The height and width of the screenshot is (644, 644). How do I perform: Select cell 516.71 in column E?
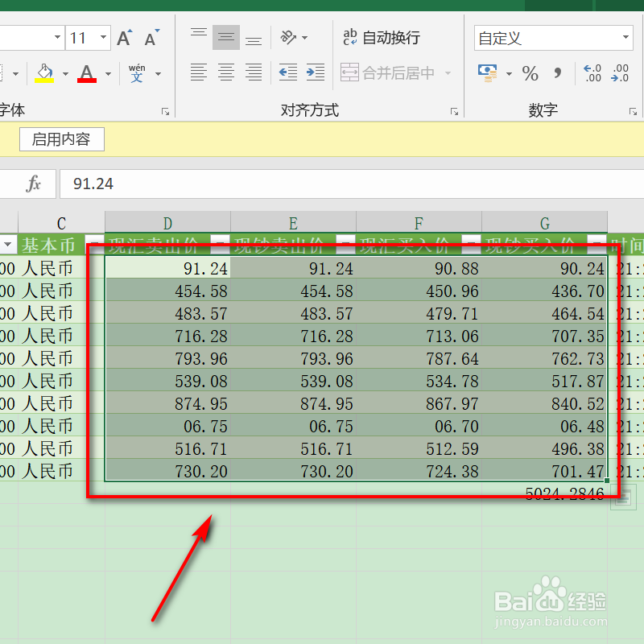pyautogui.click(x=293, y=448)
